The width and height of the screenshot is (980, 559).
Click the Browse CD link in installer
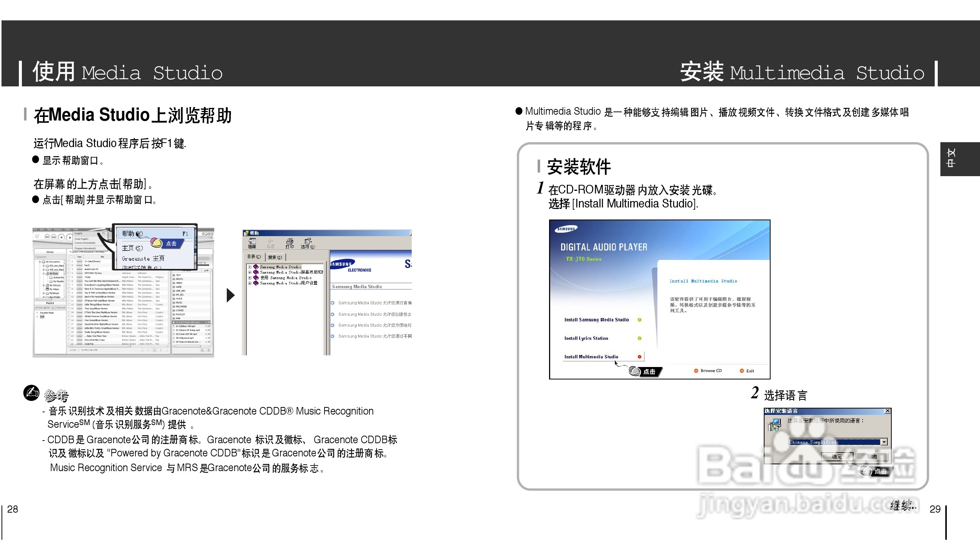coord(711,371)
